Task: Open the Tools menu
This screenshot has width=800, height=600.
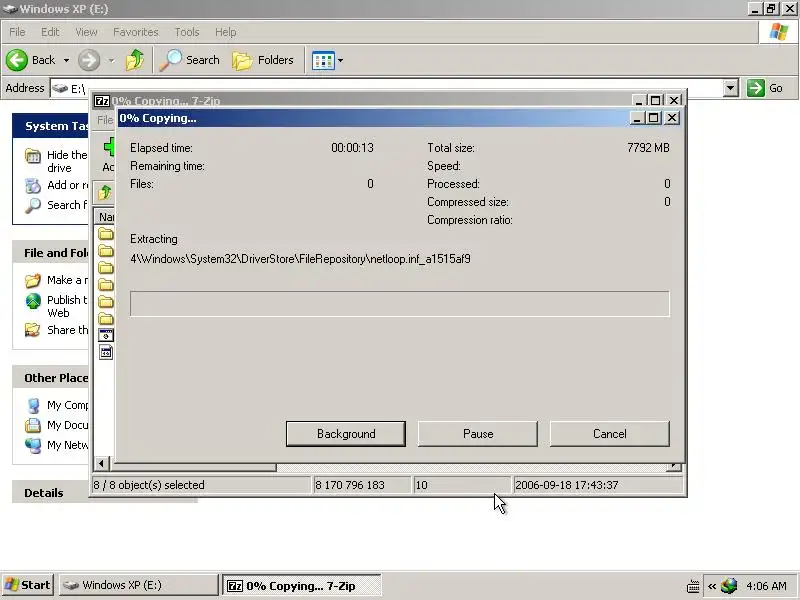Action: click(187, 32)
